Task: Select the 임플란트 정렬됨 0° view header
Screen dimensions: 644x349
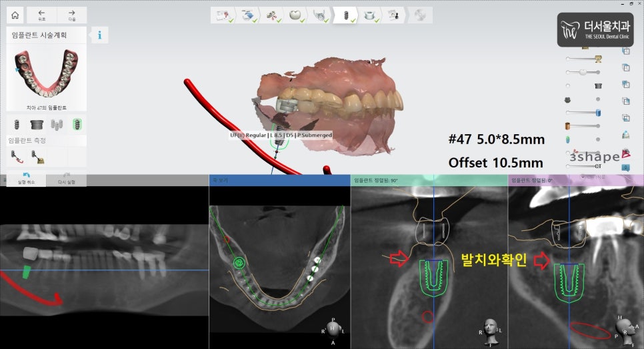Action: point(576,180)
